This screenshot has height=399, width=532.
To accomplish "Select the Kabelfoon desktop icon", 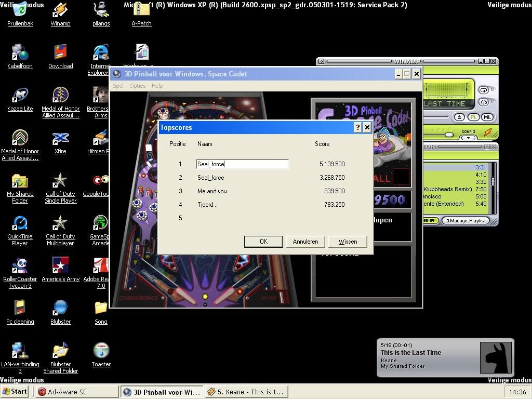I will click(x=20, y=52).
